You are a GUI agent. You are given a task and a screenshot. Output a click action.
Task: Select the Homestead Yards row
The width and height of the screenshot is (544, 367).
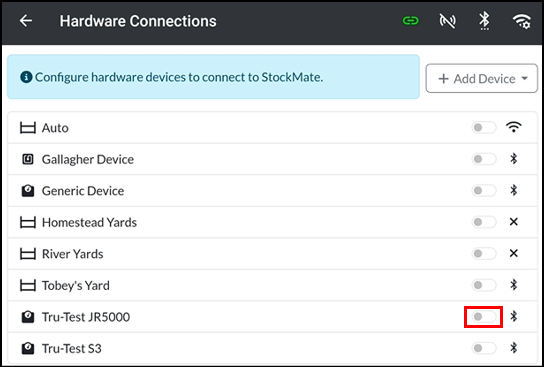pos(272,222)
